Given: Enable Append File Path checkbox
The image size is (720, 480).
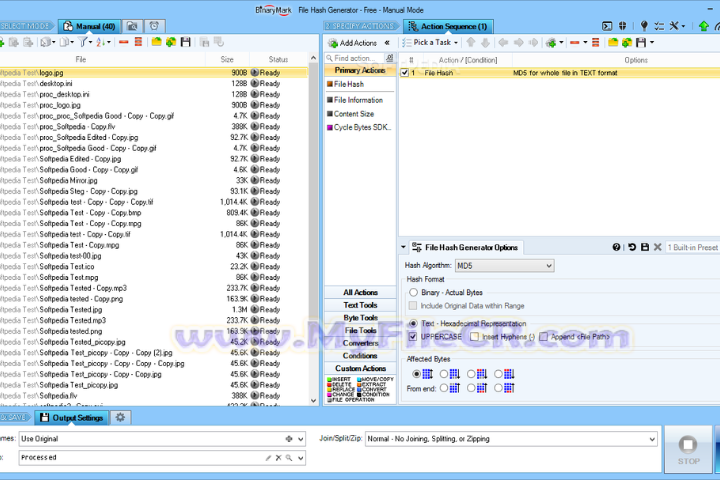Looking at the screenshot, I should pos(544,337).
